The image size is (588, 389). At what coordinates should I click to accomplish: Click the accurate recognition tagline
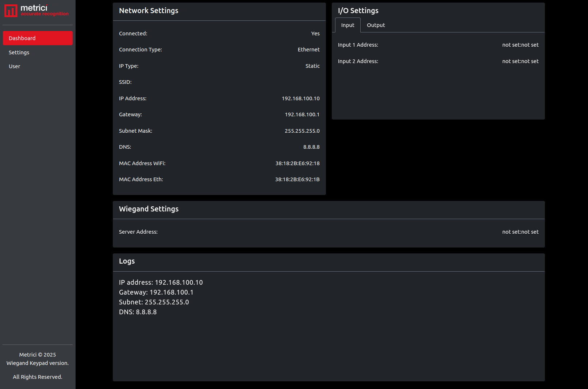click(x=45, y=14)
